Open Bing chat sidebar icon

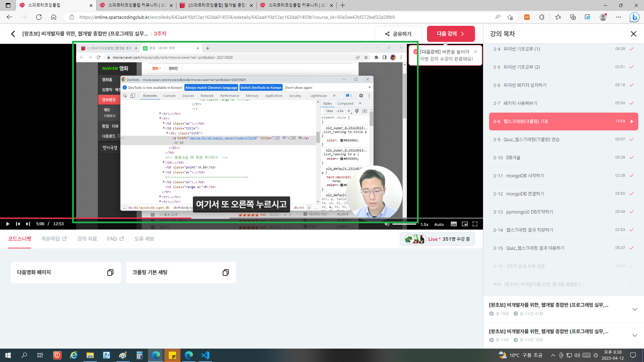634,17
